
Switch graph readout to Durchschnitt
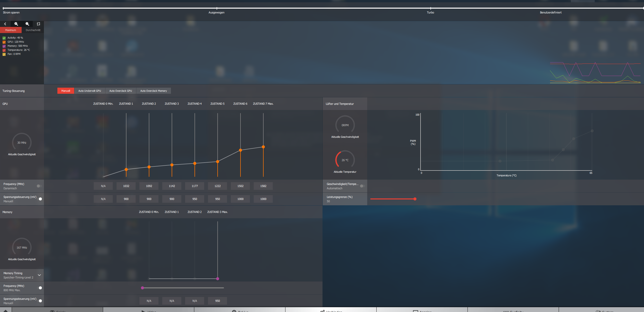pos(33,30)
